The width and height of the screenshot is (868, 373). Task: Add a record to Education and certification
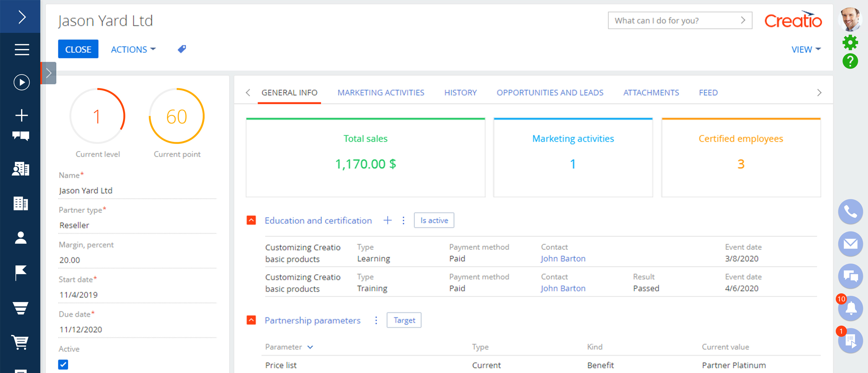click(387, 220)
